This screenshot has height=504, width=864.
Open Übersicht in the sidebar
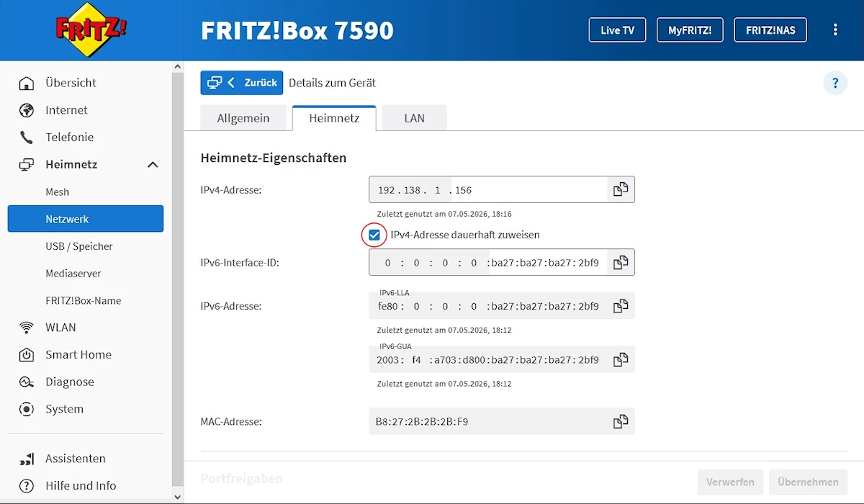(71, 83)
